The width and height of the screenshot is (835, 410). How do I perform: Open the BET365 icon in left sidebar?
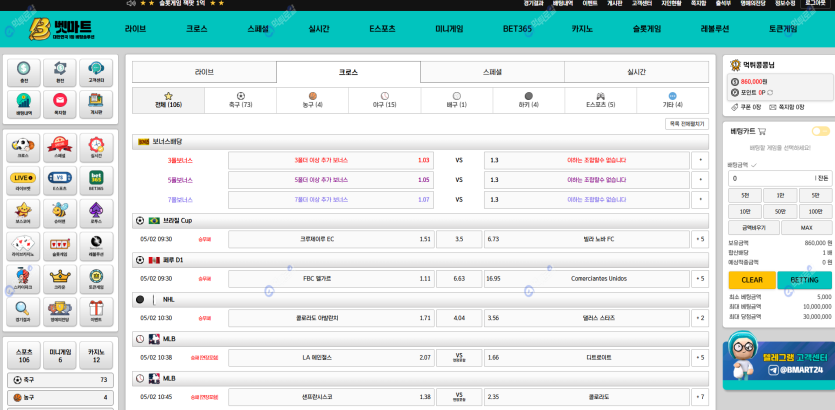coord(96,181)
